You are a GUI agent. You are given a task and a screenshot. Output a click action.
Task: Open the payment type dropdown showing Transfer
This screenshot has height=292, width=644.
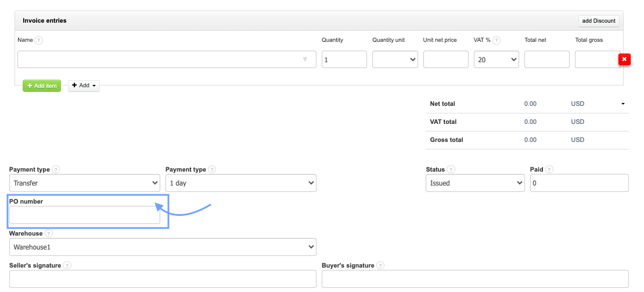(84, 183)
